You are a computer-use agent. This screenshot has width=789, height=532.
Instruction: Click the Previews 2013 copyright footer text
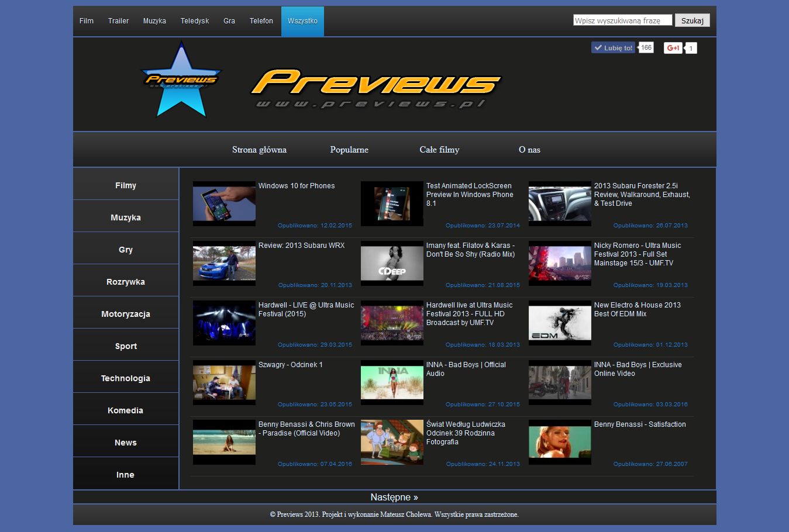pyautogui.click(x=394, y=514)
